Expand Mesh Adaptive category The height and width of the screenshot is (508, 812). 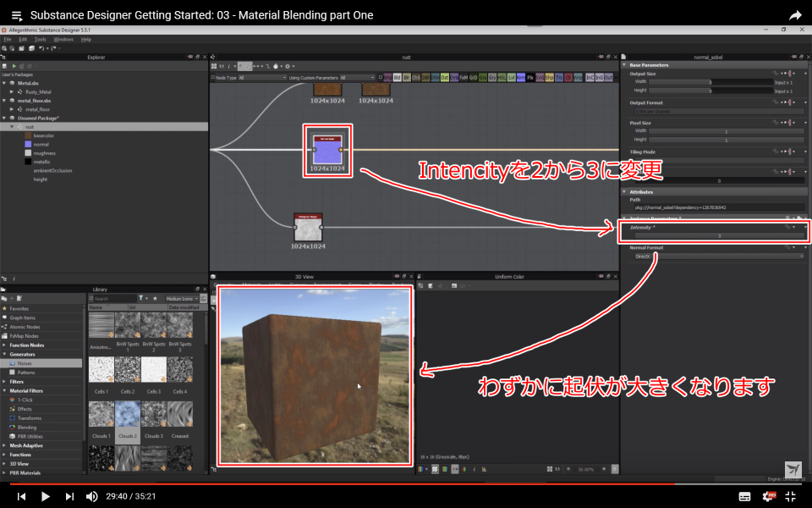[4, 446]
